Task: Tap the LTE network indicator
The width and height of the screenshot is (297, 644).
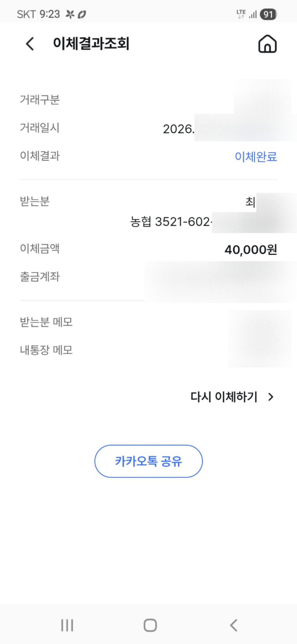Action: click(x=241, y=14)
